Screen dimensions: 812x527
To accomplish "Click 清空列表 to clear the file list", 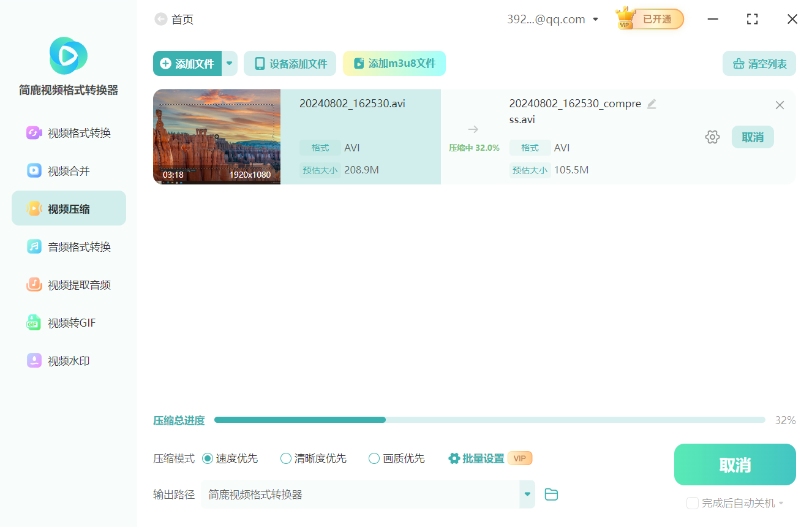I will (x=759, y=63).
